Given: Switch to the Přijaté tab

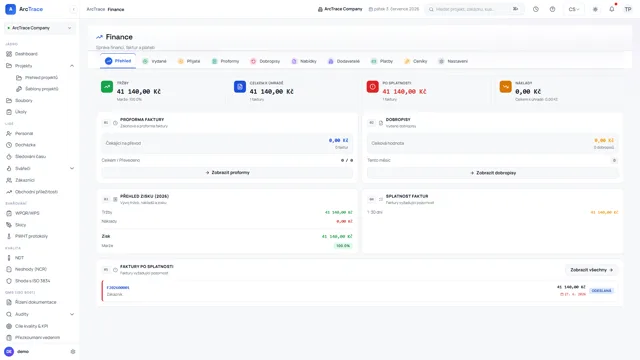Looking at the screenshot, I should click(x=189, y=61).
